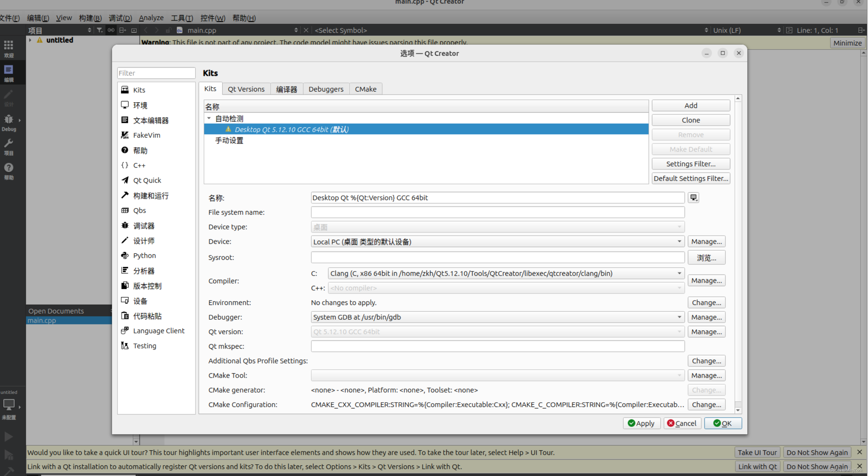This screenshot has height=476, width=868.
Task: Open the Debugger path dropdown
Action: pos(679,317)
